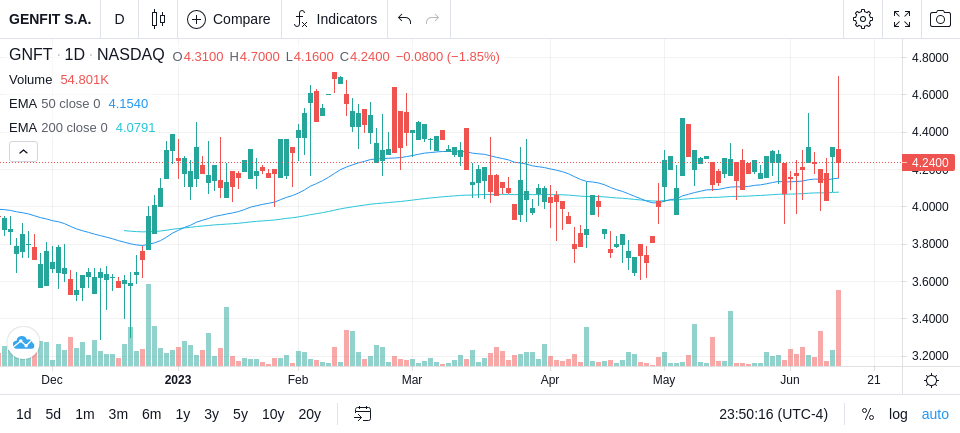The width and height of the screenshot is (960, 433).
Task: Set range to 1d
Action: pos(23,415)
